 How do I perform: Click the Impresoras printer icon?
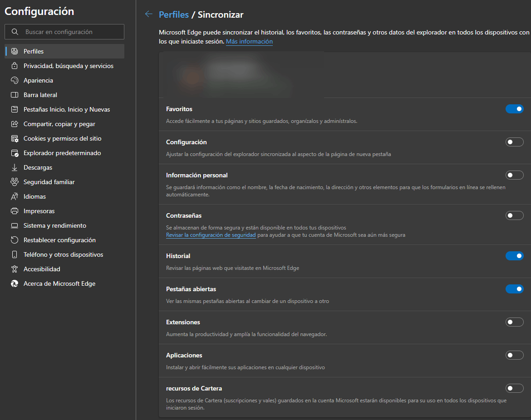pyautogui.click(x=15, y=211)
